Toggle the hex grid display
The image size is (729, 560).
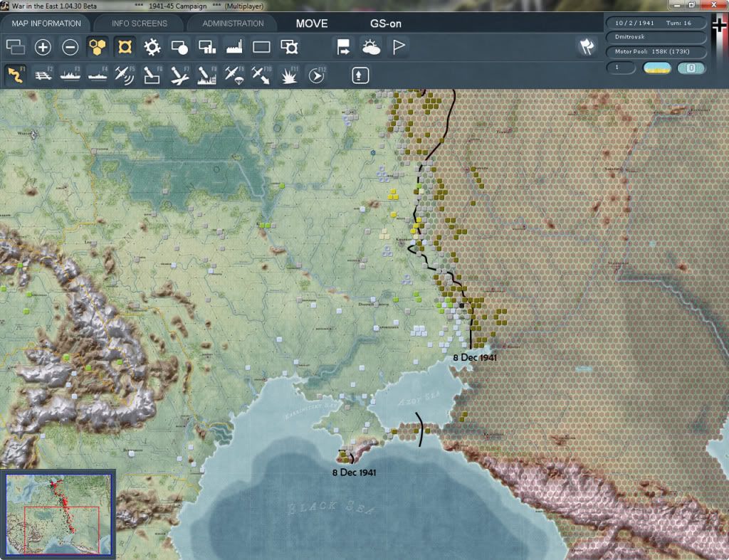(x=97, y=47)
